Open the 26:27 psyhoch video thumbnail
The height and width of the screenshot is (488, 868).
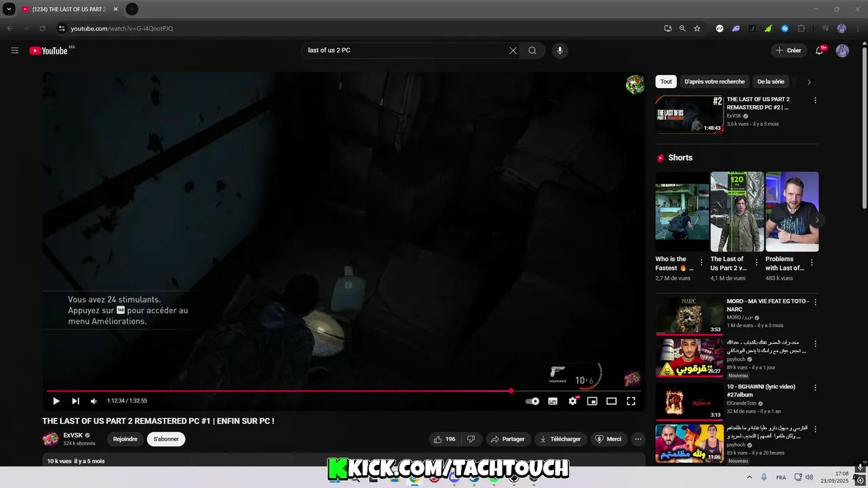click(x=689, y=358)
